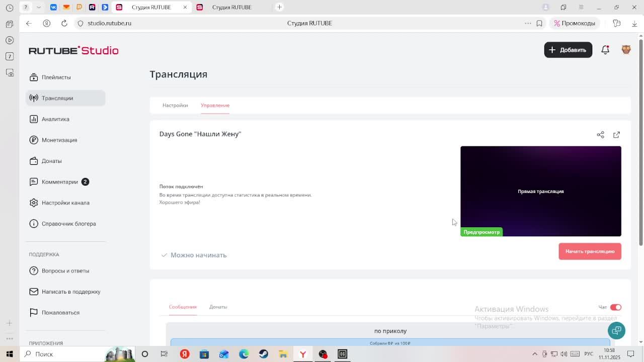Select the Управление tab
Image resolution: width=644 pixels, height=362 pixels.
(215, 105)
